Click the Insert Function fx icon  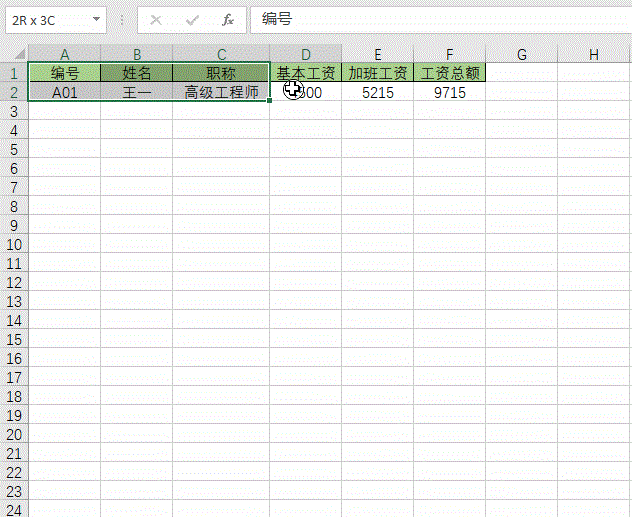pos(227,20)
